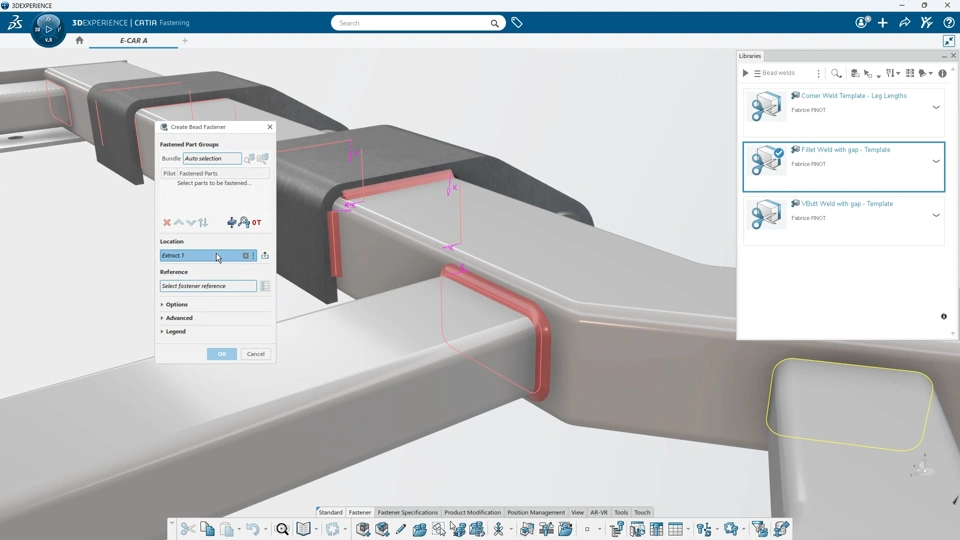Click the Cancel button
960x540 pixels.
(x=255, y=354)
